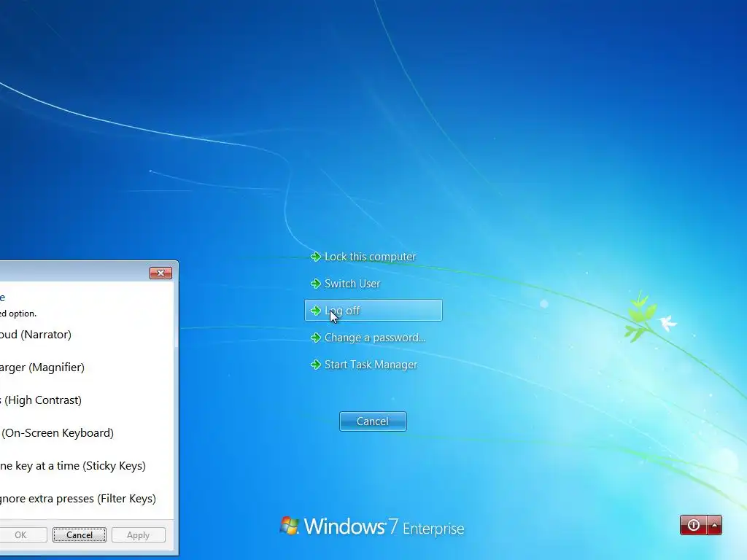The height and width of the screenshot is (560, 747).
Task: Open Change a password
Action: coord(375,338)
